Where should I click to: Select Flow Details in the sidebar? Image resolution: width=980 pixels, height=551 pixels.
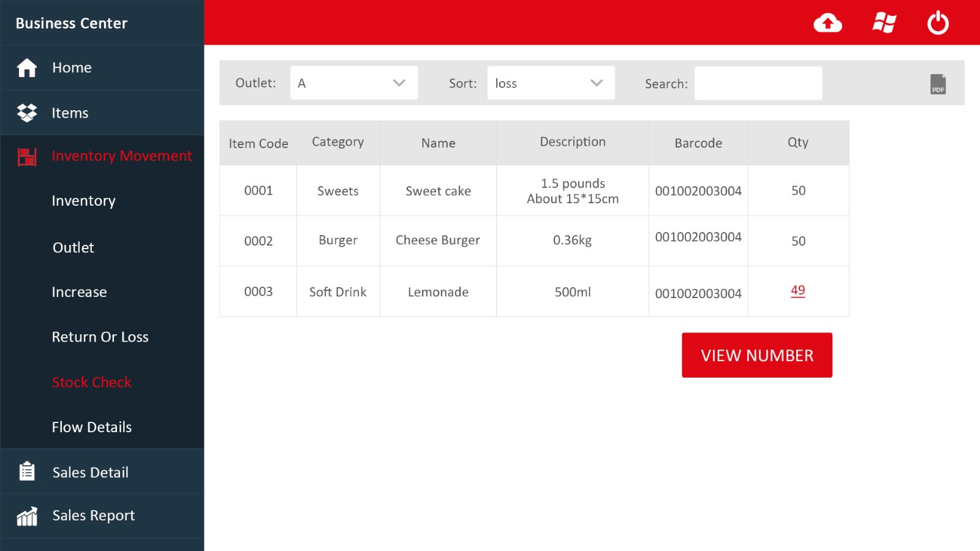coord(91,427)
